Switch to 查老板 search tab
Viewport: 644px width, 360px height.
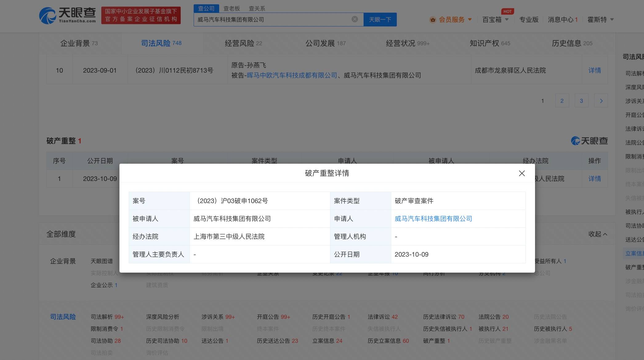coord(231,8)
